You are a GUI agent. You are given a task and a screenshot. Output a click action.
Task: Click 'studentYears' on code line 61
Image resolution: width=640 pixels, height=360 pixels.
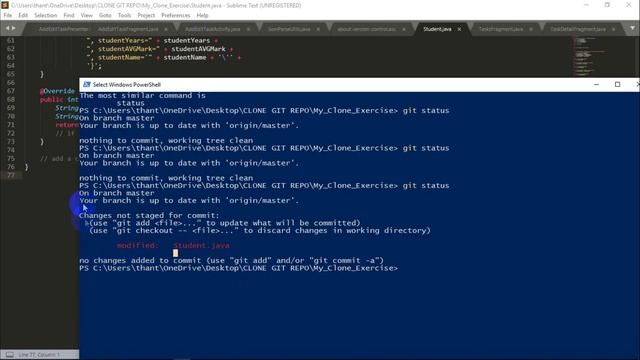[187, 40]
